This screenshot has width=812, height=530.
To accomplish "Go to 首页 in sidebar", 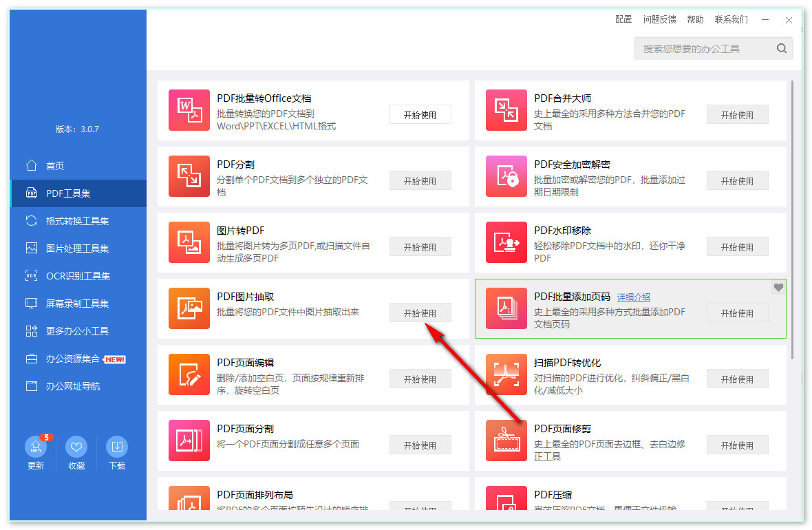I will pos(78,166).
